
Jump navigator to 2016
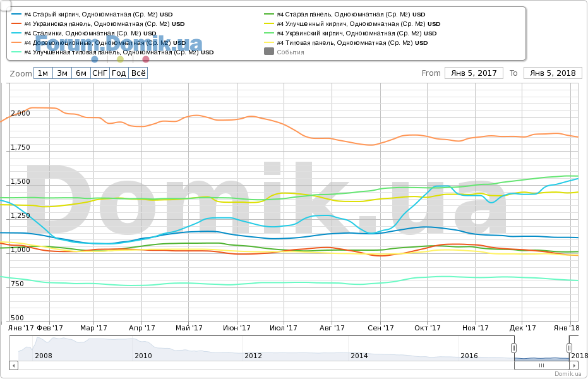pos(469,356)
